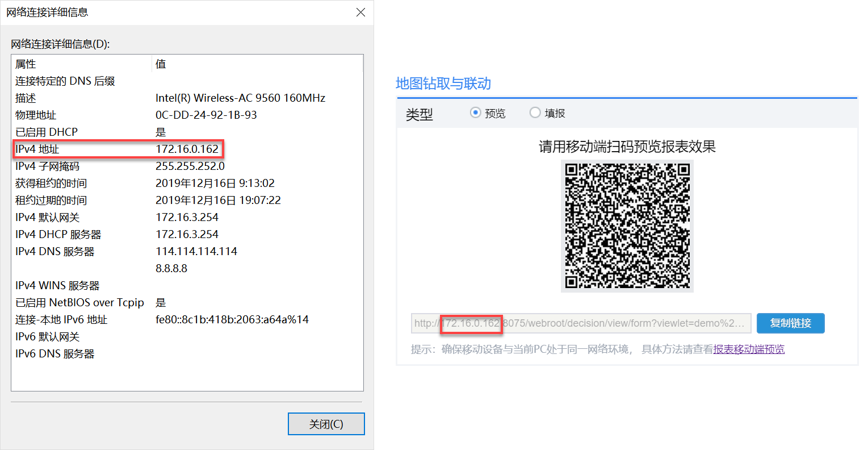Click the IPv4 address value 172.16.0.162
The height and width of the screenshot is (450, 868).
[x=187, y=149]
